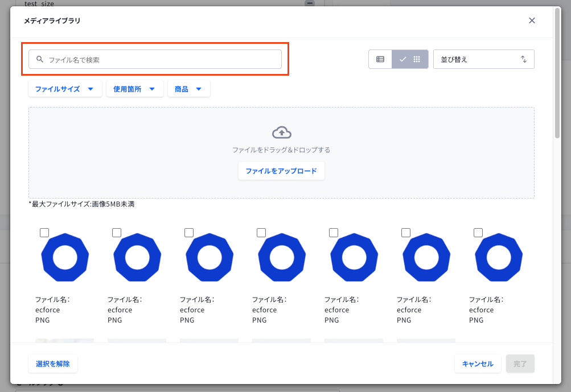The image size is (571, 392).
Task: Click the search magnifier icon
Action: click(40, 59)
